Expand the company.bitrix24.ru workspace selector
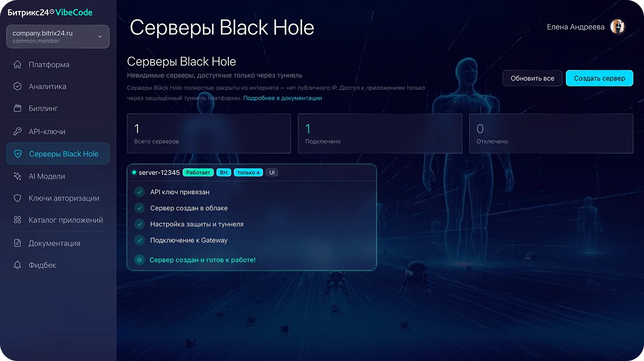Screen dimensions: 644x361 click(58, 36)
